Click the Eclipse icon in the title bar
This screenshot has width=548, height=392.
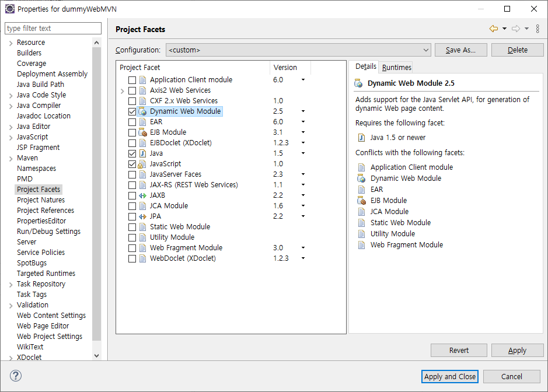point(10,9)
